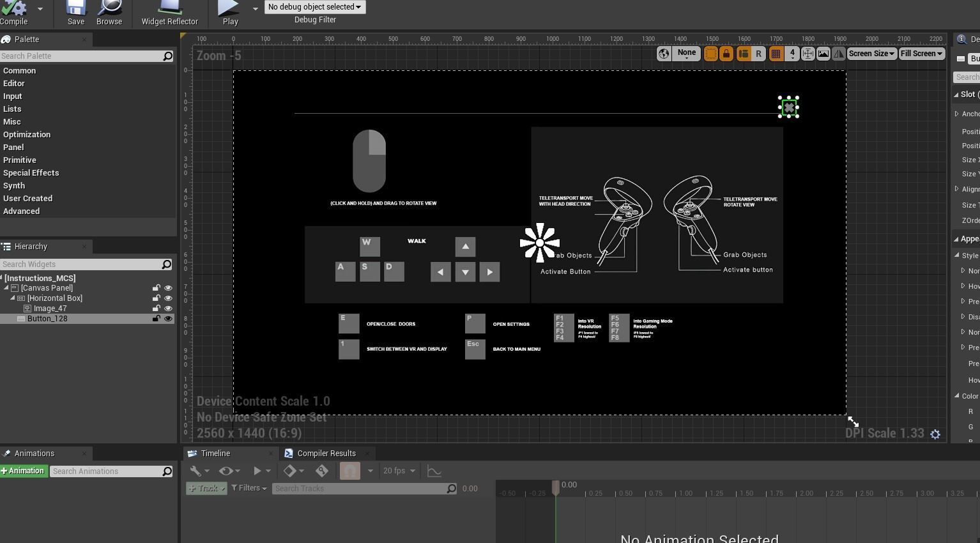Toggle visibility eye for Horizontal Box
Screen dimensions: 980x543
[x=168, y=298]
